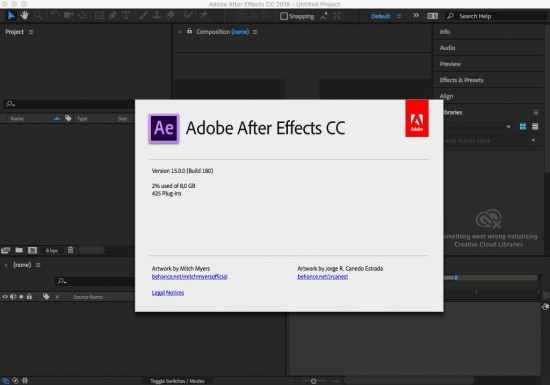
Task: Click the Label tag column icon in Project panel
Action: (68, 118)
